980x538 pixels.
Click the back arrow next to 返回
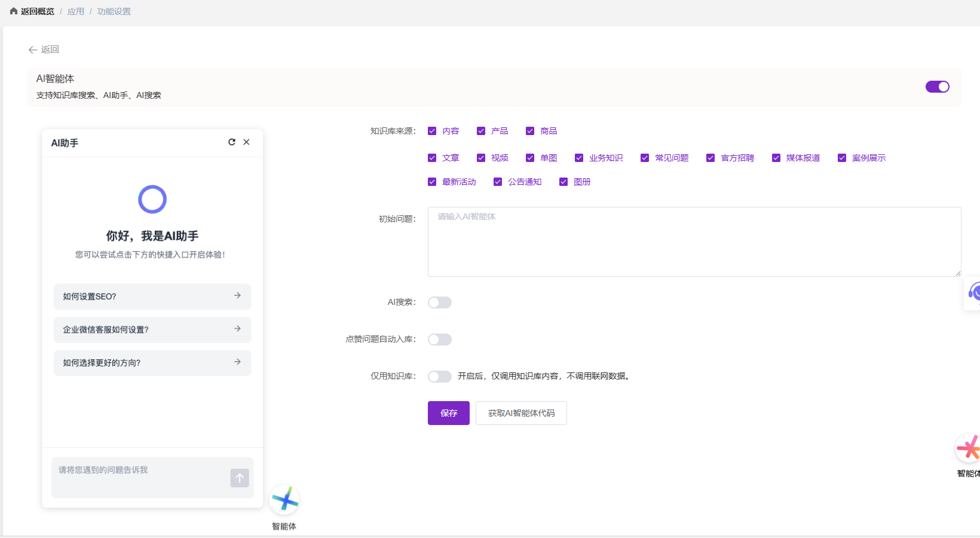pyautogui.click(x=33, y=50)
